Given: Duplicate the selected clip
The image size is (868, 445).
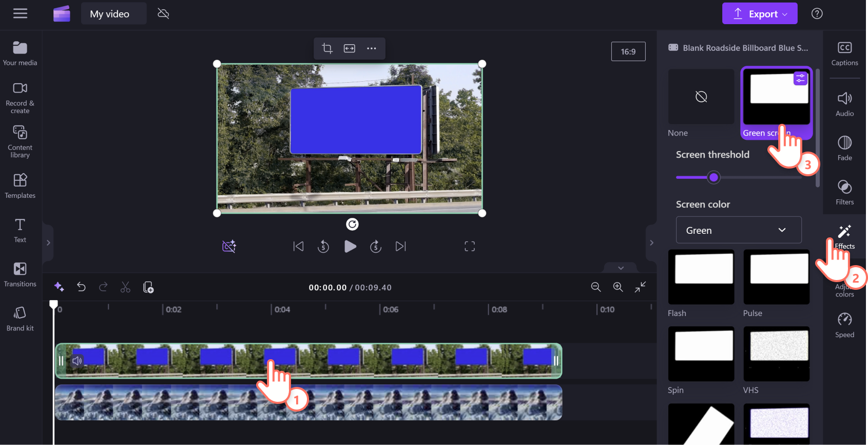Looking at the screenshot, I should 148,287.
